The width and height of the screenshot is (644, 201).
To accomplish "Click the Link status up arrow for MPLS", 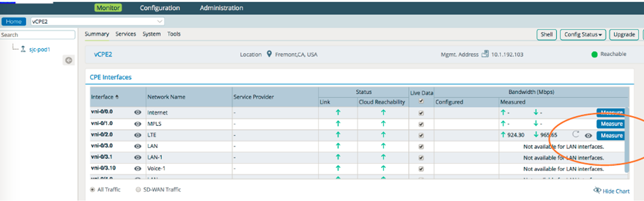I will (338, 123).
